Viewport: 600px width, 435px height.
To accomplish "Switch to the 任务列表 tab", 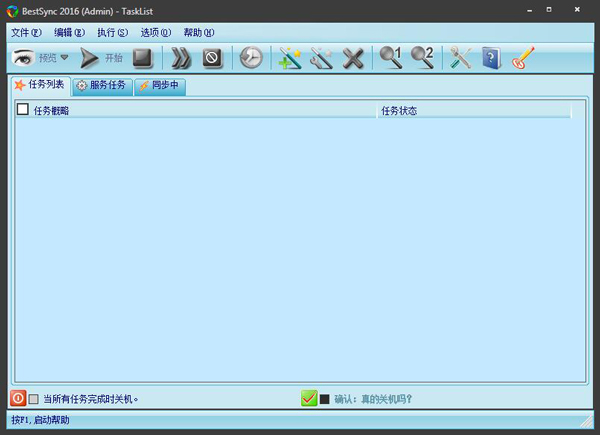I will (40, 85).
